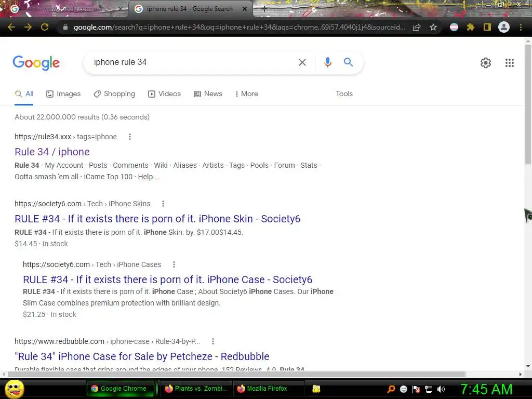Clear the search box with X
Image resolution: width=532 pixels, height=399 pixels.
[302, 62]
